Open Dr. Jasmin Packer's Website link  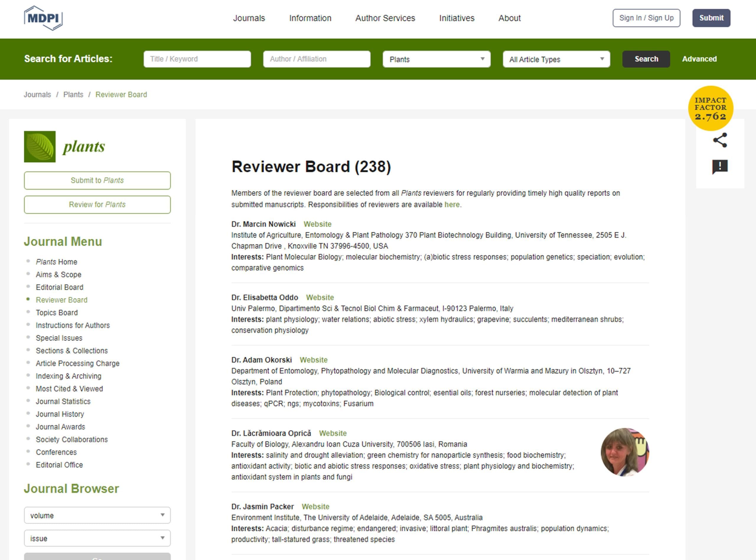click(x=316, y=507)
